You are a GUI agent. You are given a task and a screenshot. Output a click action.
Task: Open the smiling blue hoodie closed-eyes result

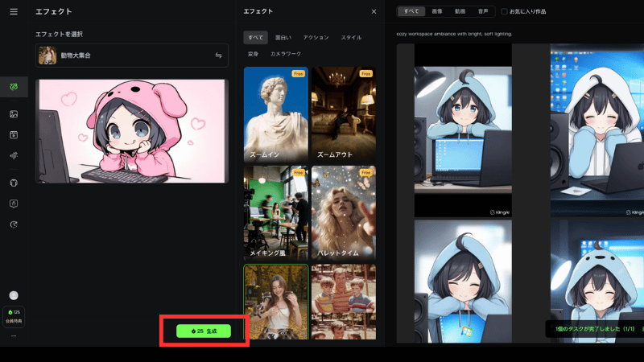(x=463, y=282)
